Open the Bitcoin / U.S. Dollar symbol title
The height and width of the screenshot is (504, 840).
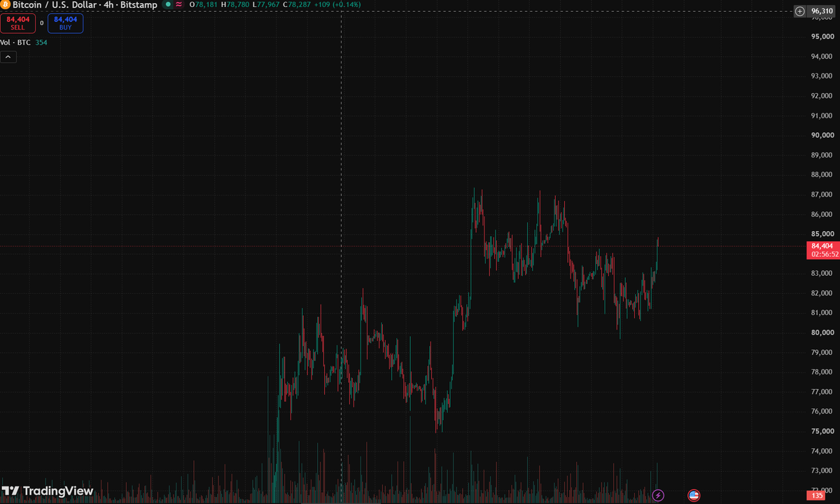click(x=53, y=5)
